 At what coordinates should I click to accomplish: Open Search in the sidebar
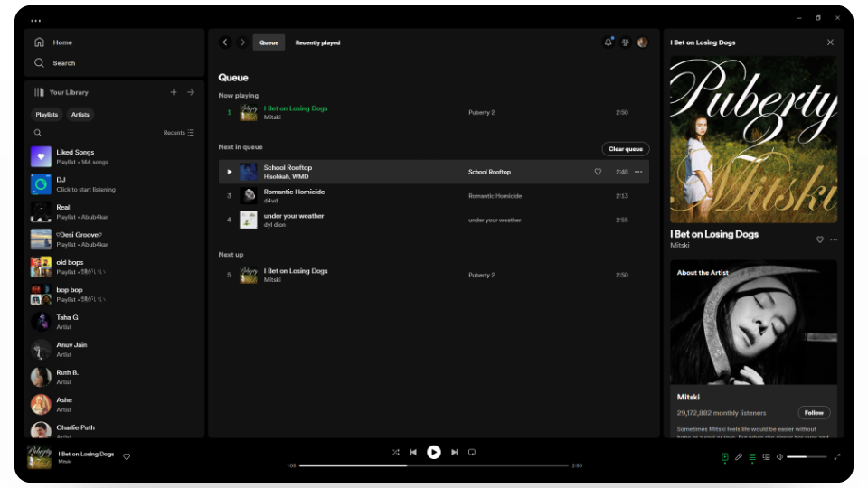pyautogui.click(x=55, y=63)
